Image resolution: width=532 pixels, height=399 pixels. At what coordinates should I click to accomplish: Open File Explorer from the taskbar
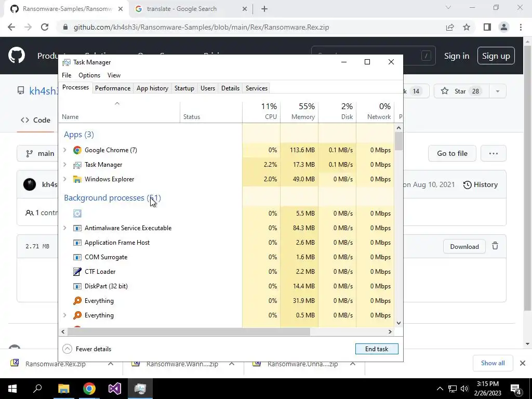[63, 389]
